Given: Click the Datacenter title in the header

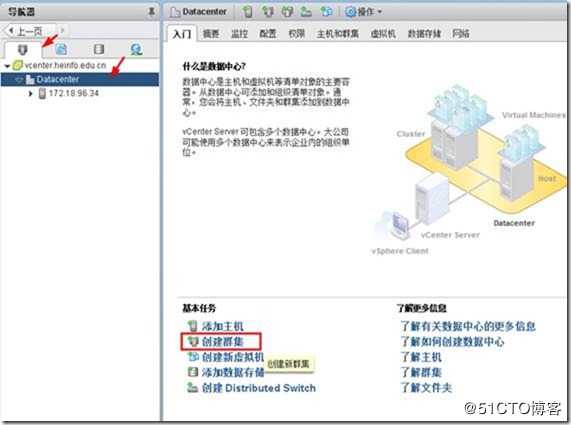Looking at the screenshot, I should 204,12.
